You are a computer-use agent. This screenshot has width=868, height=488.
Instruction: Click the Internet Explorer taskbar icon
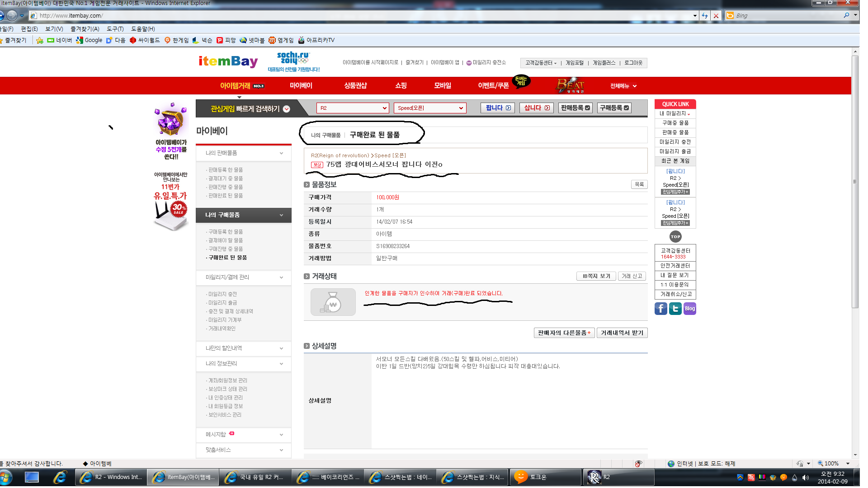tap(60, 477)
